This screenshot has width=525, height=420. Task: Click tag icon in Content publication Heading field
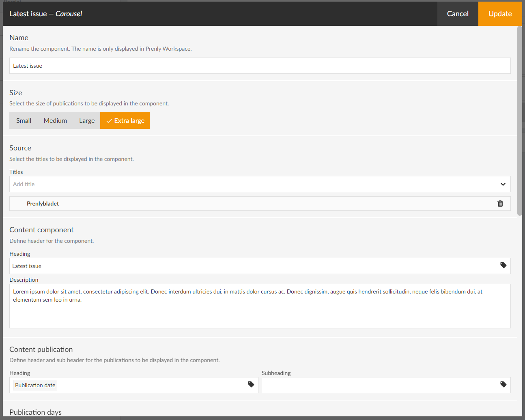[251, 384]
